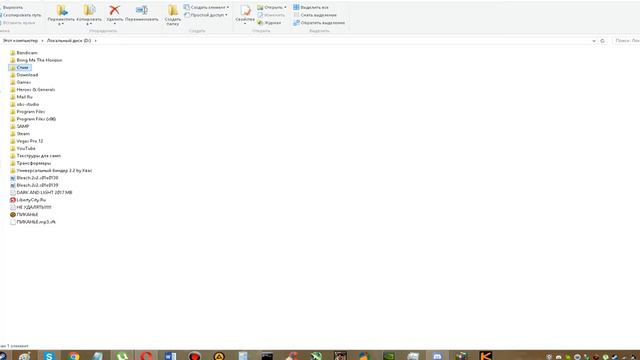This screenshot has height=360, width=640.
Task: Select the obs-studio folder
Action: coord(24,104)
